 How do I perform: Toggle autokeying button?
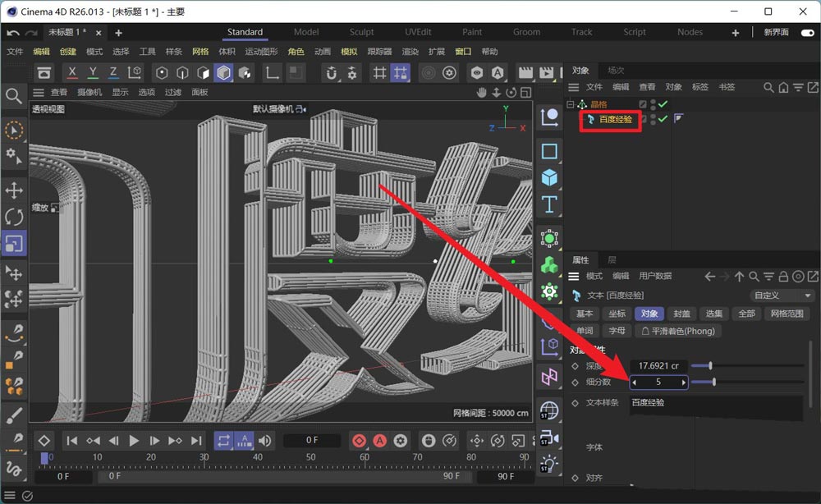pos(380,441)
